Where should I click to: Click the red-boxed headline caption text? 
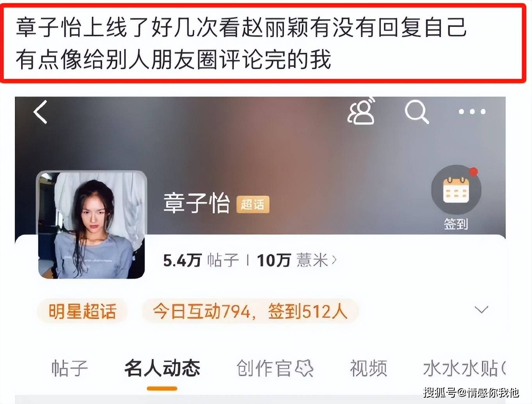tap(241, 43)
